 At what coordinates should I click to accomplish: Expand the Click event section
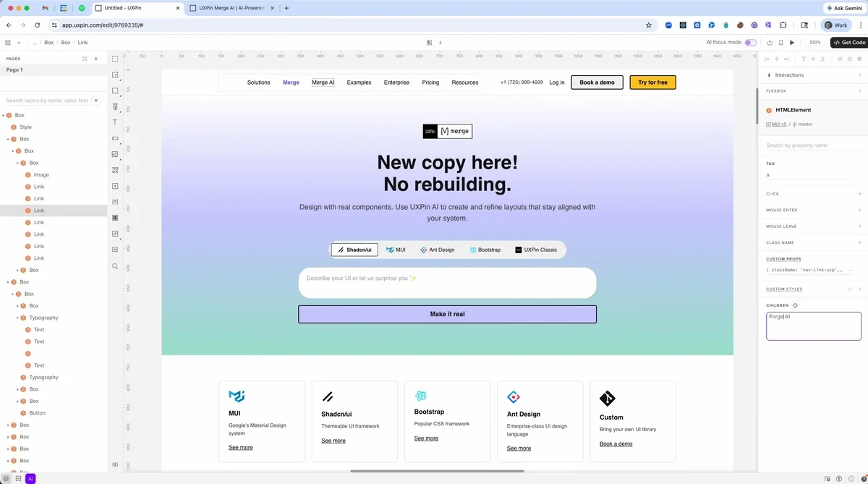tap(859, 194)
